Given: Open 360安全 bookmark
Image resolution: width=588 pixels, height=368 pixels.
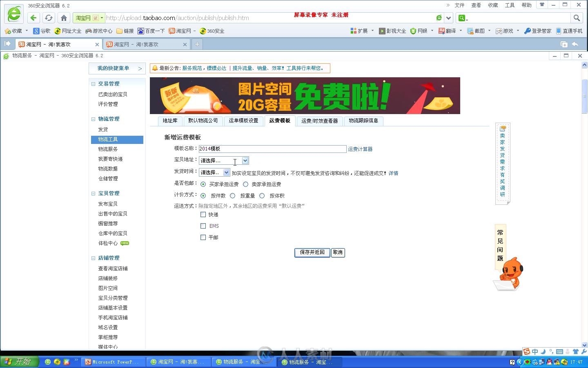Looking at the screenshot, I should [212, 31].
